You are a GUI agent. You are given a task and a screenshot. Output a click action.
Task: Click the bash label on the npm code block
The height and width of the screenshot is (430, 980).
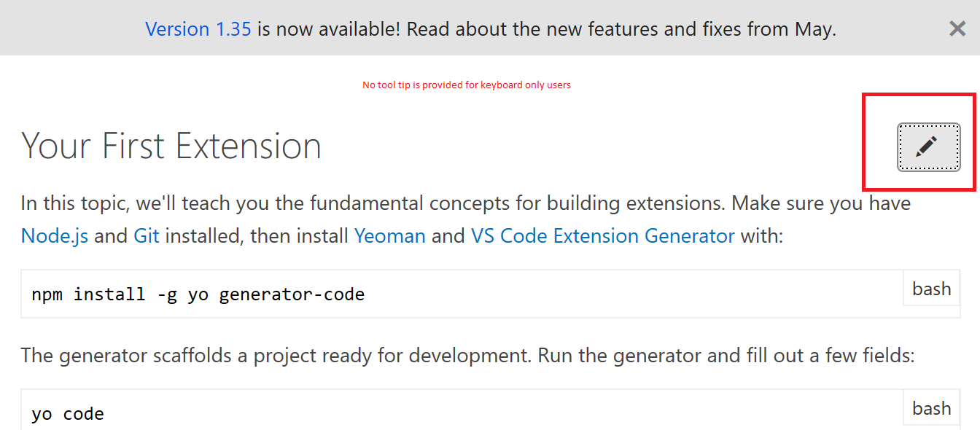coord(931,288)
